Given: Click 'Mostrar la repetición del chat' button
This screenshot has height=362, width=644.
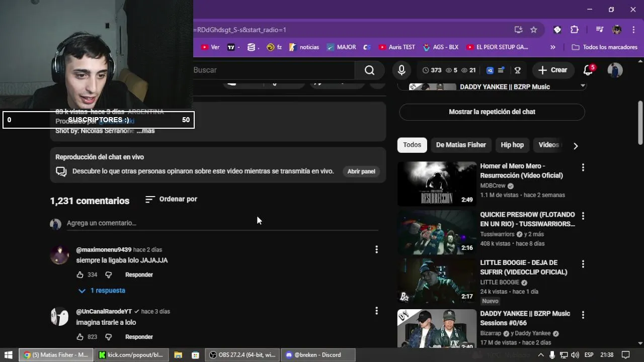Looking at the screenshot, I should tap(492, 112).
